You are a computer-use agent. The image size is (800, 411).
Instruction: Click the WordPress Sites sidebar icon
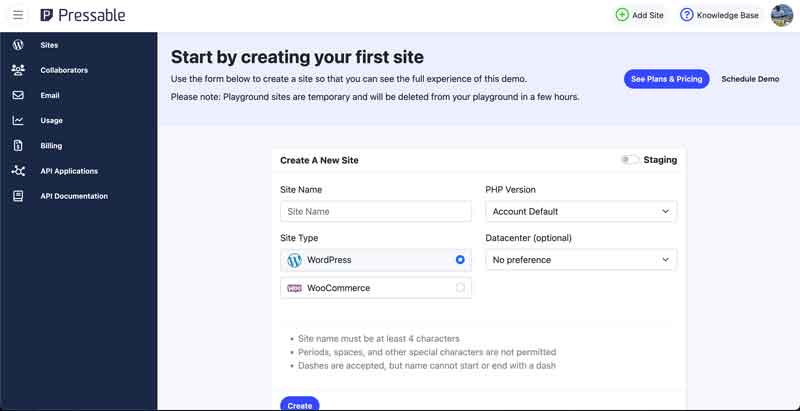pyautogui.click(x=18, y=45)
